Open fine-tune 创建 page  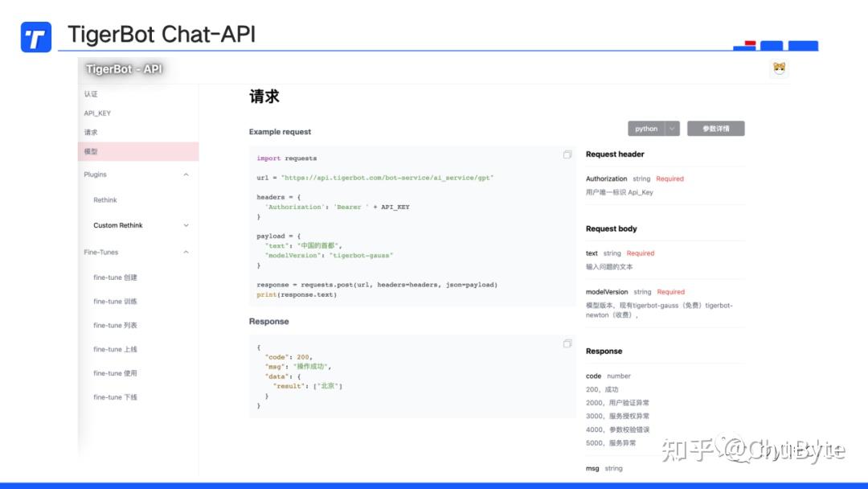pyautogui.click(x=115, y=277)
